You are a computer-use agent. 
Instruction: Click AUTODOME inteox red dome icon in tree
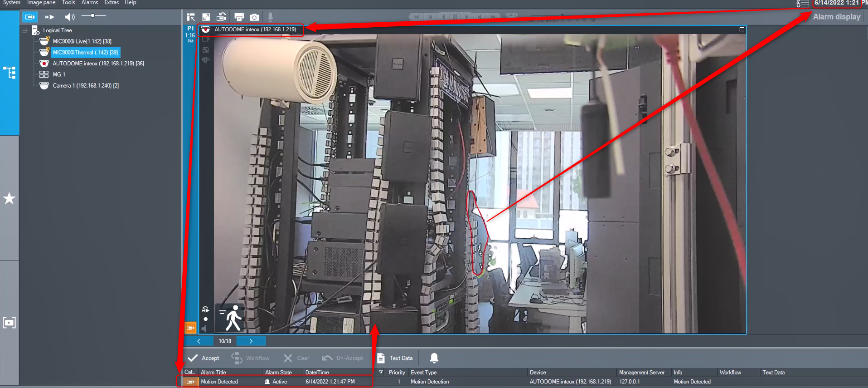(44, 64)
